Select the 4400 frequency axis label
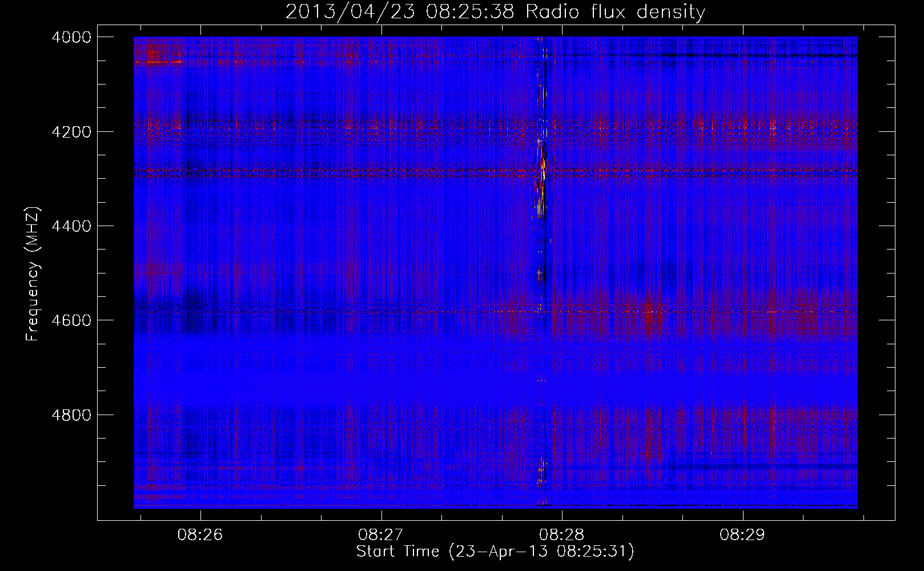 pyautogui.click(x=71, y=226)
